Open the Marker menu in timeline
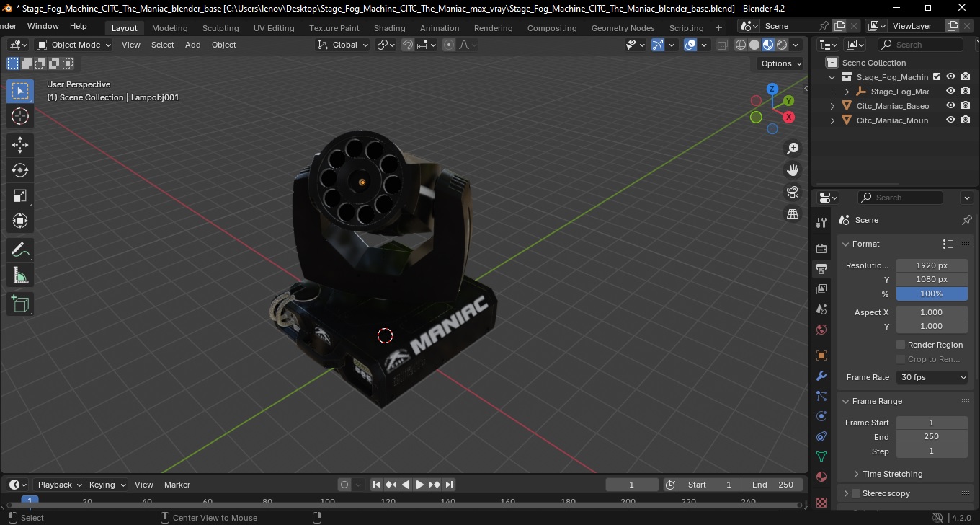Viewport: 980px width, 525px height. tap(177, 485)
